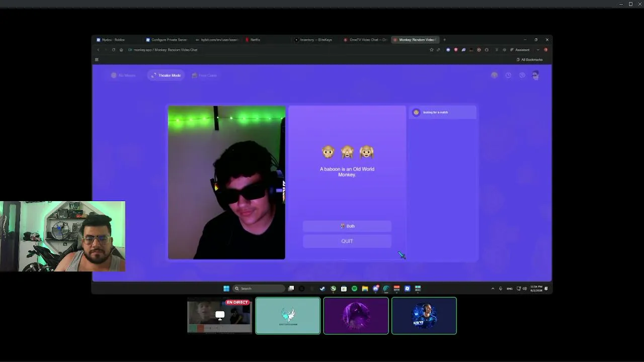Open the All Bookmarks folder
644x362 pixels.
529,60
